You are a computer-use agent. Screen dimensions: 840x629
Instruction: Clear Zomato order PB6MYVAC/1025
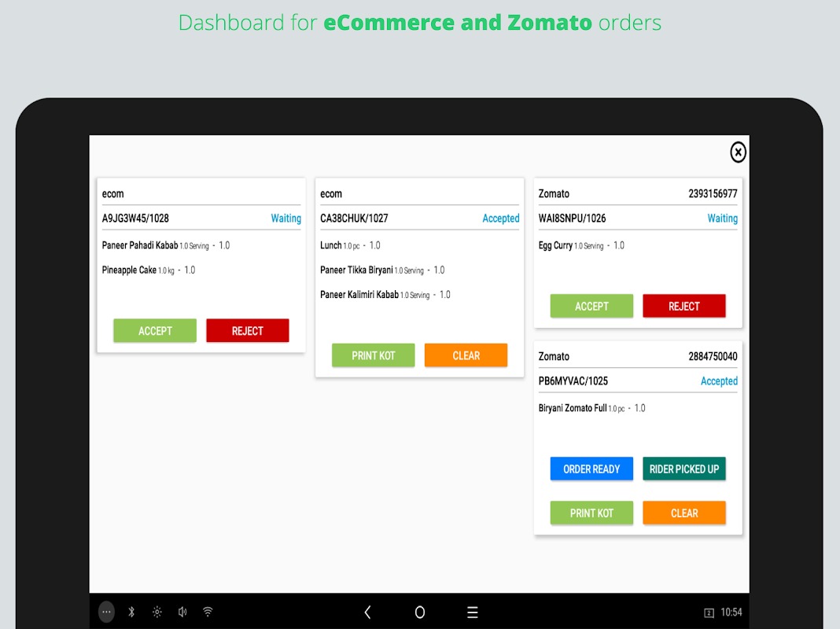click(684, 513)
